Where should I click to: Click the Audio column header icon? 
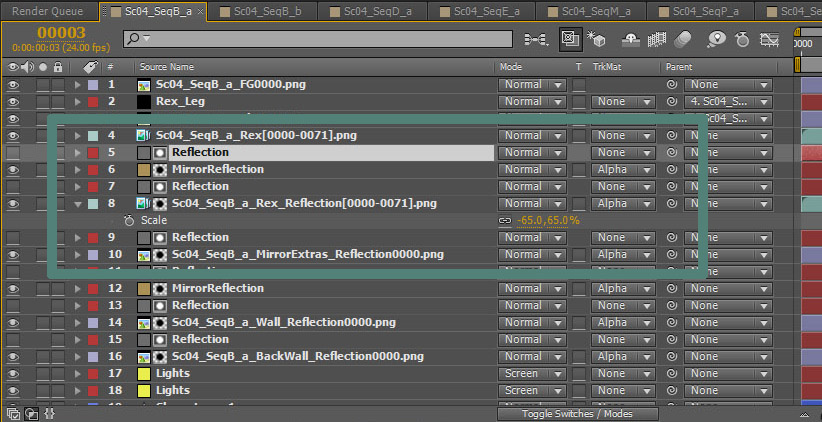28,67
